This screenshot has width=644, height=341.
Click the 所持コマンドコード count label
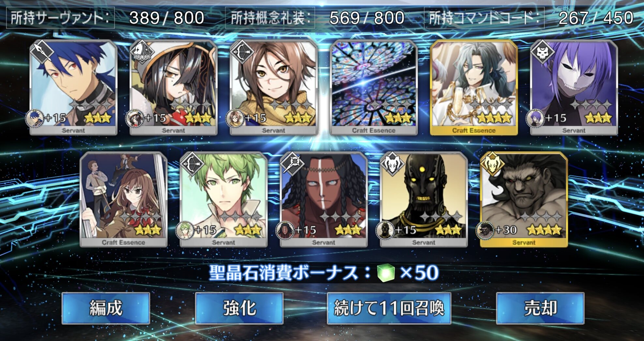pyautogui.click(x=484, y=18)
